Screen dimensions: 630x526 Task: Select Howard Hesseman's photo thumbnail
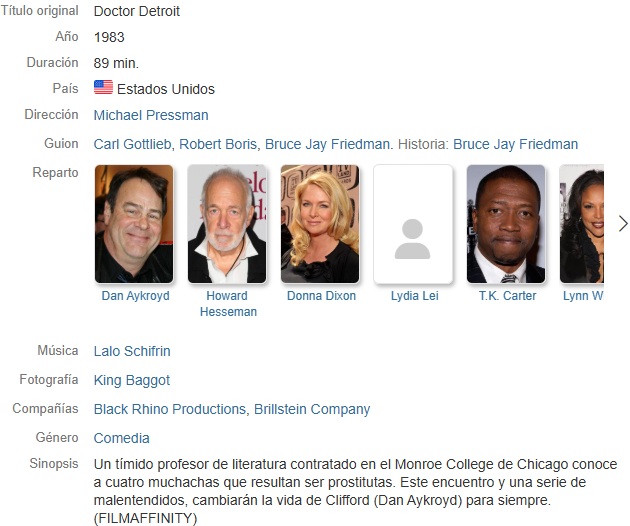(x=227, y=224)
